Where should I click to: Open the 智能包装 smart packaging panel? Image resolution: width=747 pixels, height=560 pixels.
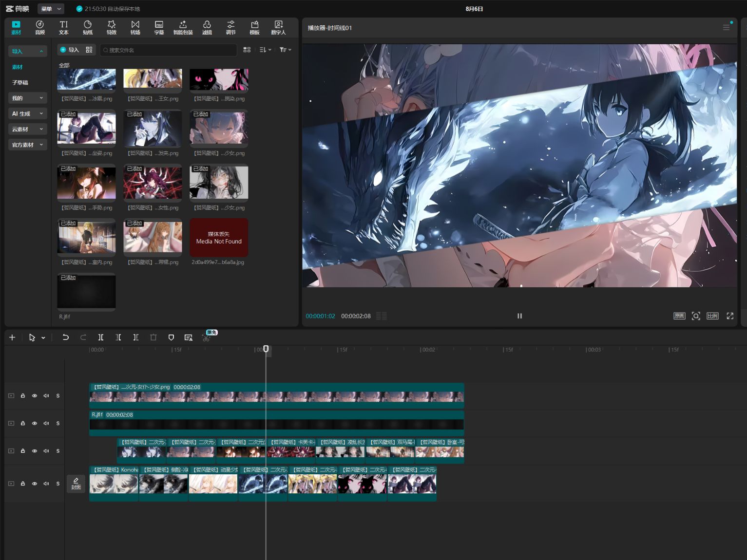point(183,27)
